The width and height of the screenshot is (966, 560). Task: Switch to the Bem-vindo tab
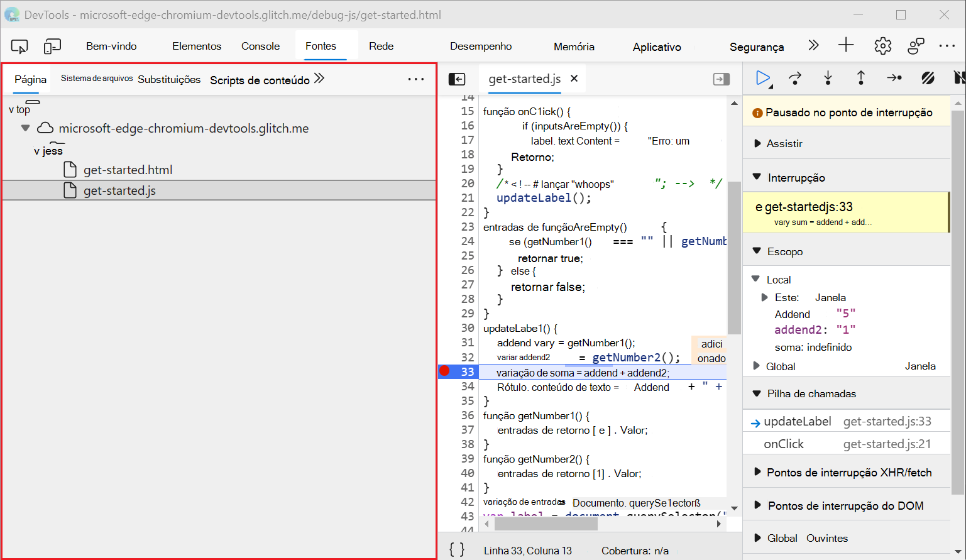point(111,46)
